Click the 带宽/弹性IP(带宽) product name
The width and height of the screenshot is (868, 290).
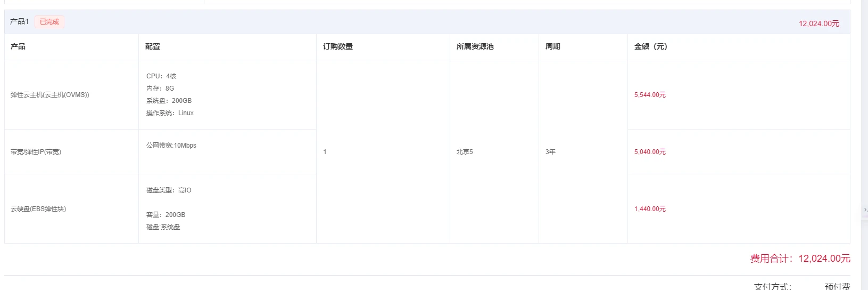click(x=36, y=152)
